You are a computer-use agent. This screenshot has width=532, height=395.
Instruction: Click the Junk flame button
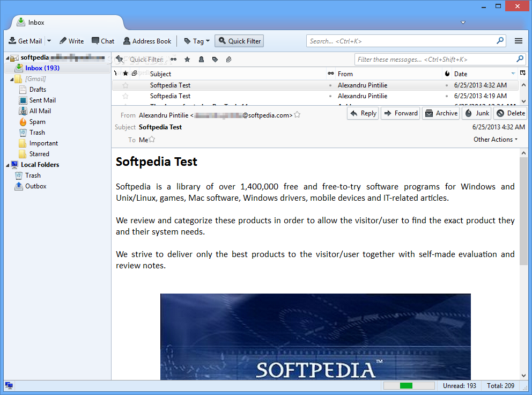477,113
